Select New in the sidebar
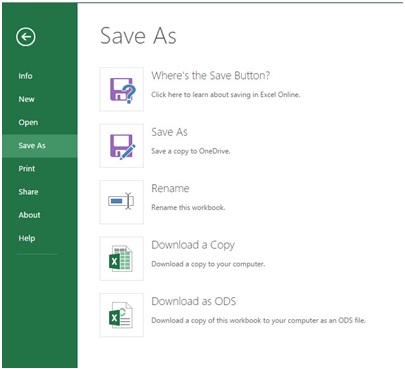Image resolution: width=405 pixels, height=369 pixels. (26, 99)
